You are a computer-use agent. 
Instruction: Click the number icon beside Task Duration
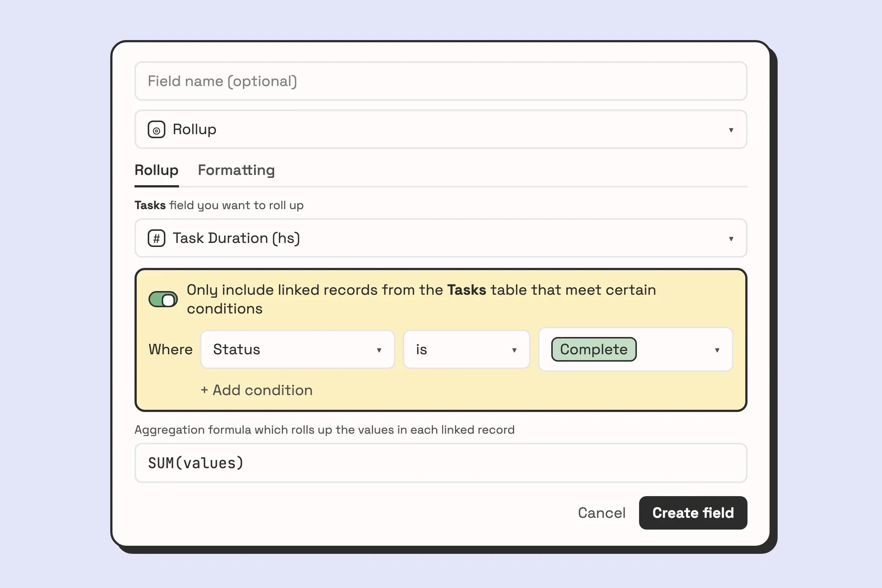pos(157,238)
